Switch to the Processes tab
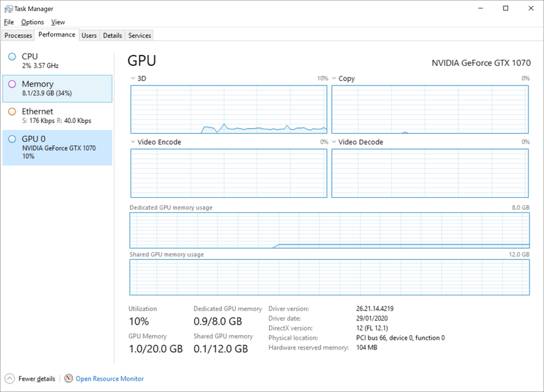Screen dimensions: 544x392 (18, 35)
